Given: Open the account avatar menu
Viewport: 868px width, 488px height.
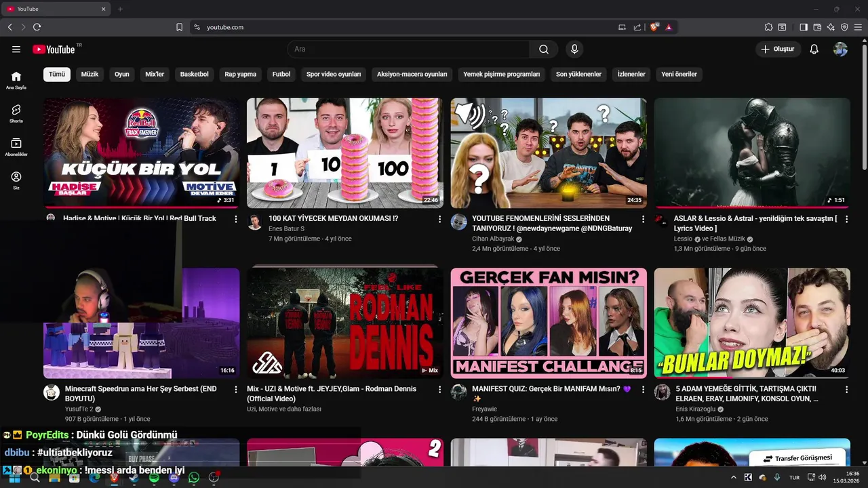Looking at the screenshot, I should pyautogui.click(x=840, y=49).
